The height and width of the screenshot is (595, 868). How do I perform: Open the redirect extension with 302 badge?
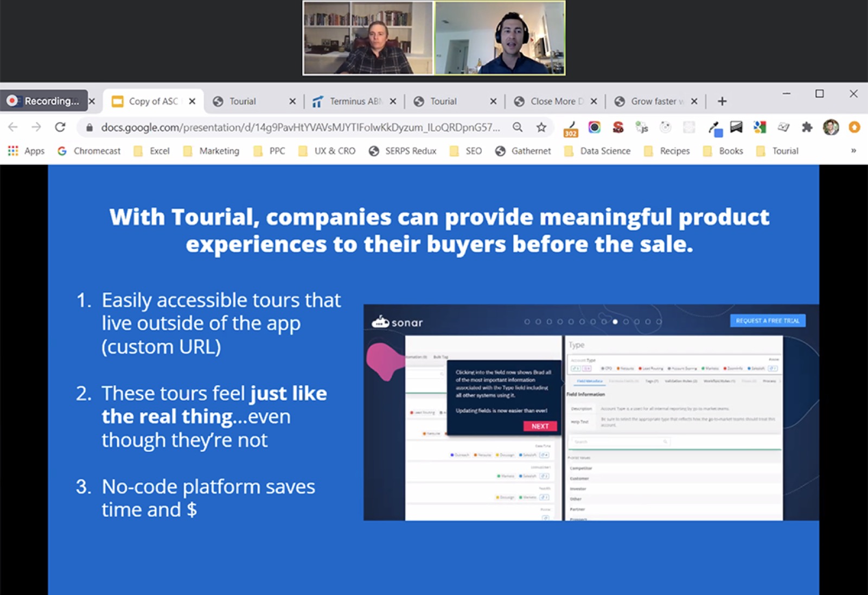(571, 129)
